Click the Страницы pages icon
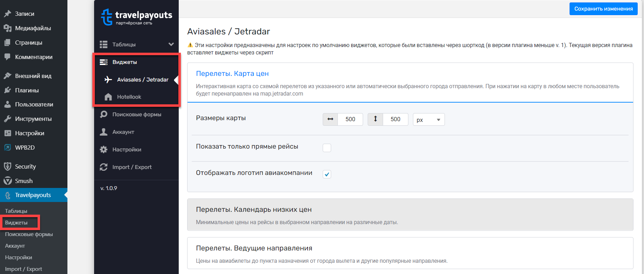The image size is (644, 274). (7, 43)
